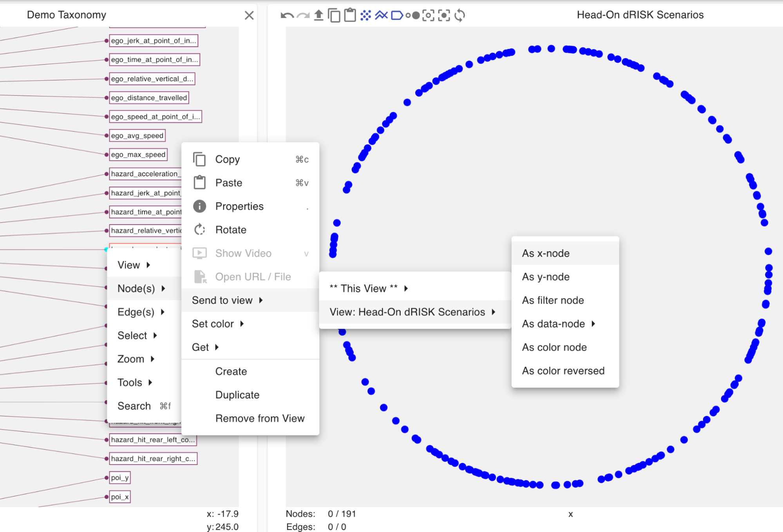Viewport: 783px width, 532px height.
Task: Click the undo arrow in toolbar
Action: tap(287, 16)
